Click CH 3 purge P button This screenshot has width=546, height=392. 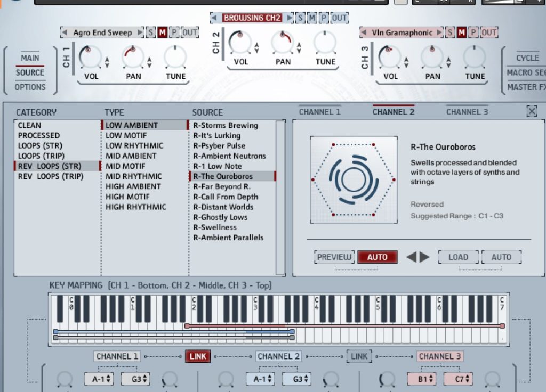[473, 33]
